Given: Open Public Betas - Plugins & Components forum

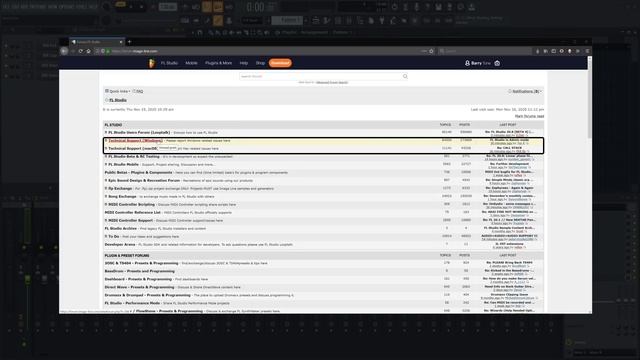Looking at the screenshot, I should pyautogui.click(x=138, y=173).
